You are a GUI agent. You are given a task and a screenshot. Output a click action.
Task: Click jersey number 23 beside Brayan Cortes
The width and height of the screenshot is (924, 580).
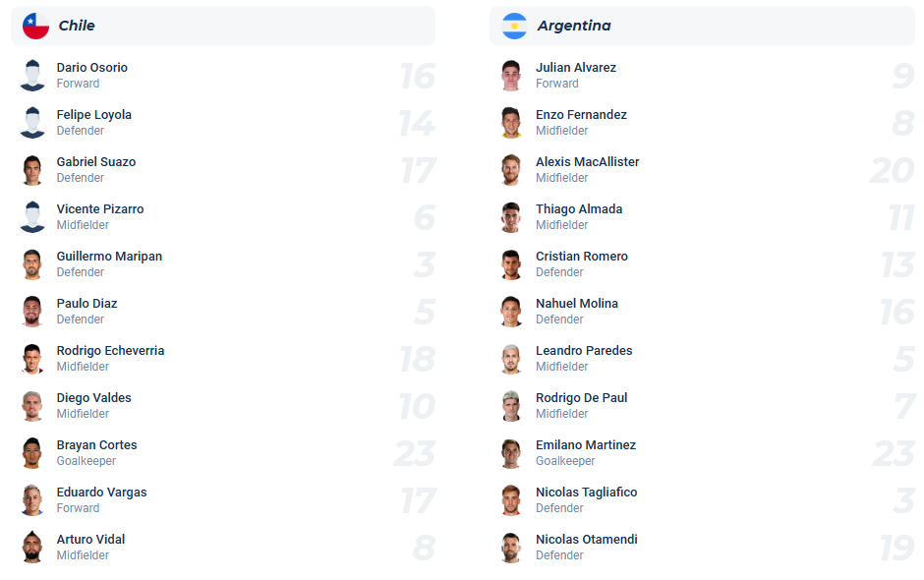(416, 454)
